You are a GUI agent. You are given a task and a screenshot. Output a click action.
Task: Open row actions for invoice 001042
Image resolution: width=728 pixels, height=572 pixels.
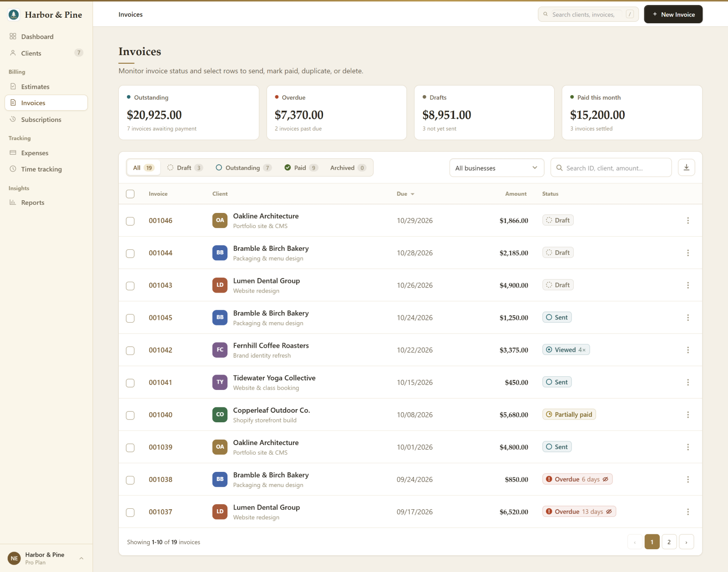click(688, 350)
